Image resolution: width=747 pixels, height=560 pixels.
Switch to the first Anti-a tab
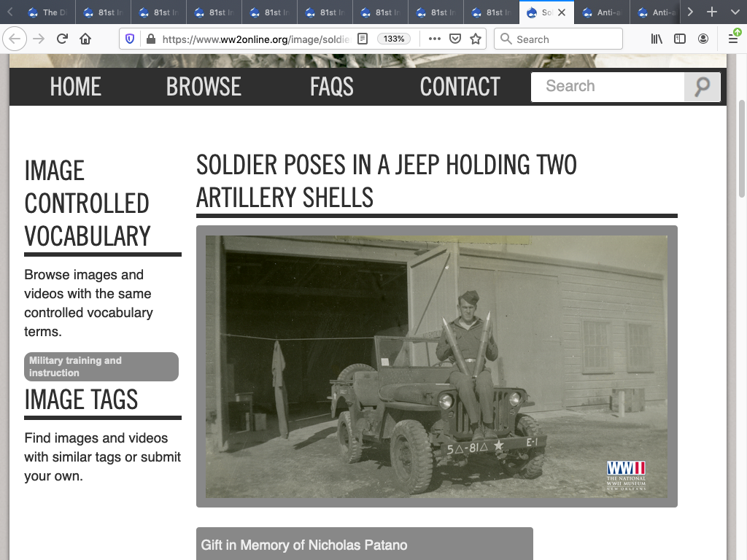click(602, 12)
